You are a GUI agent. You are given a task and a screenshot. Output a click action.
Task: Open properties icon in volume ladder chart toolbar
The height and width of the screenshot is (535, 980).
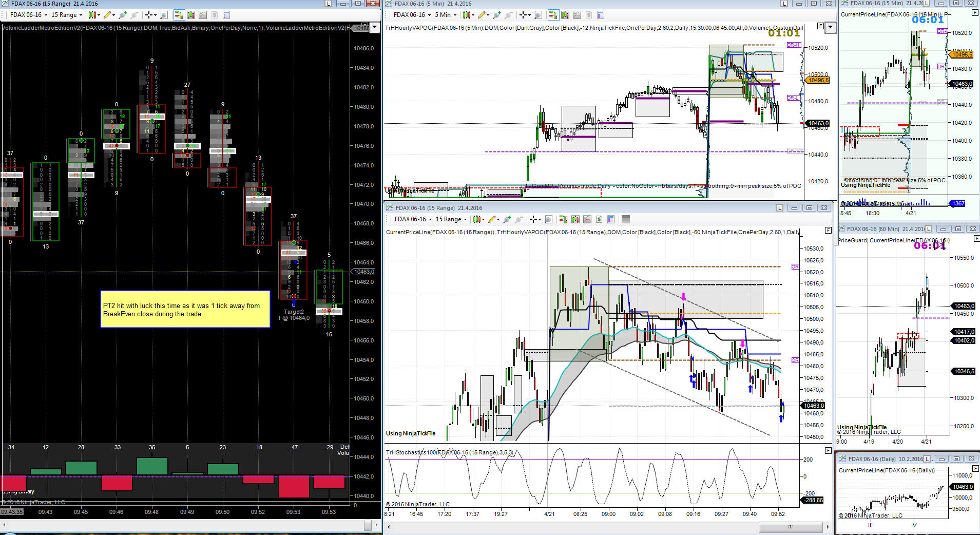[x=226, y=15]
